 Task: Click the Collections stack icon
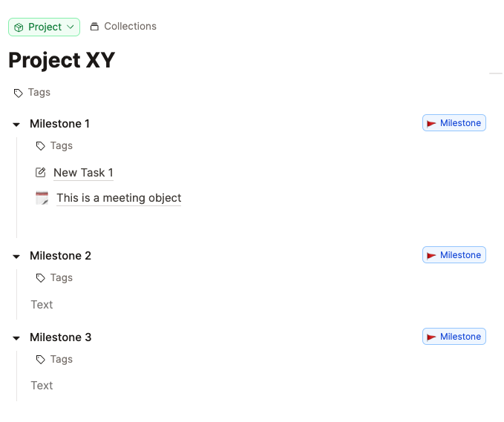[x=94, y=27]
